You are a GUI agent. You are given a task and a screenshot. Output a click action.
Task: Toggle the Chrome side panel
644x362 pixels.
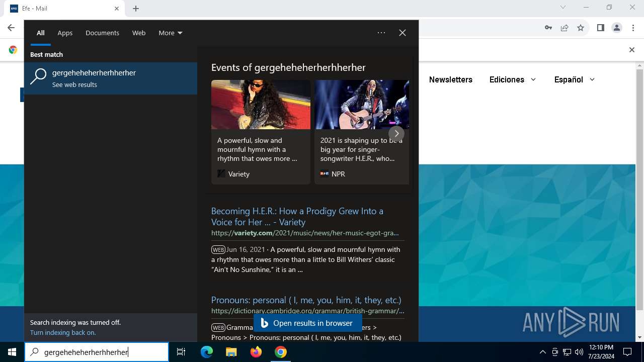pyautogui.click(x=600, y=28)
